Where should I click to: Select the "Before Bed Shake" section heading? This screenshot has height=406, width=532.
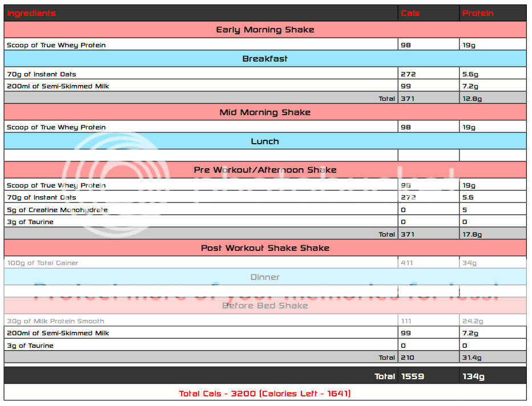coord(265,306)
